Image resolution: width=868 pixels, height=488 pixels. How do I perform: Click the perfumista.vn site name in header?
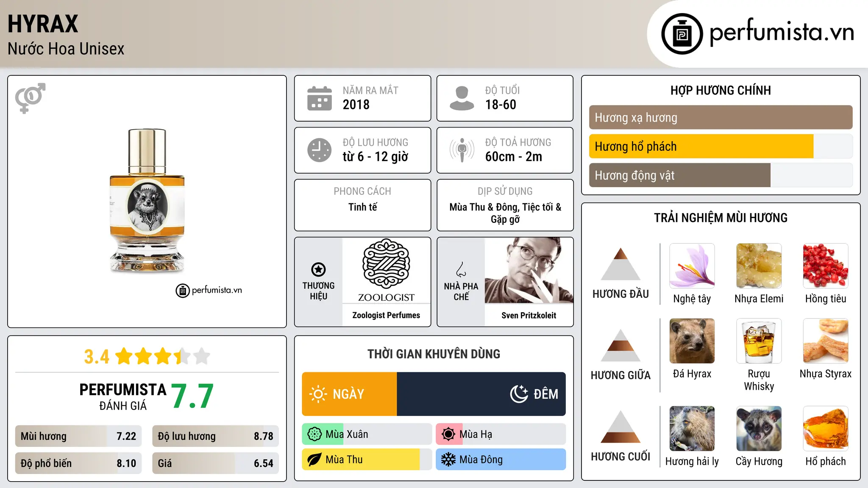click(782, 32)
